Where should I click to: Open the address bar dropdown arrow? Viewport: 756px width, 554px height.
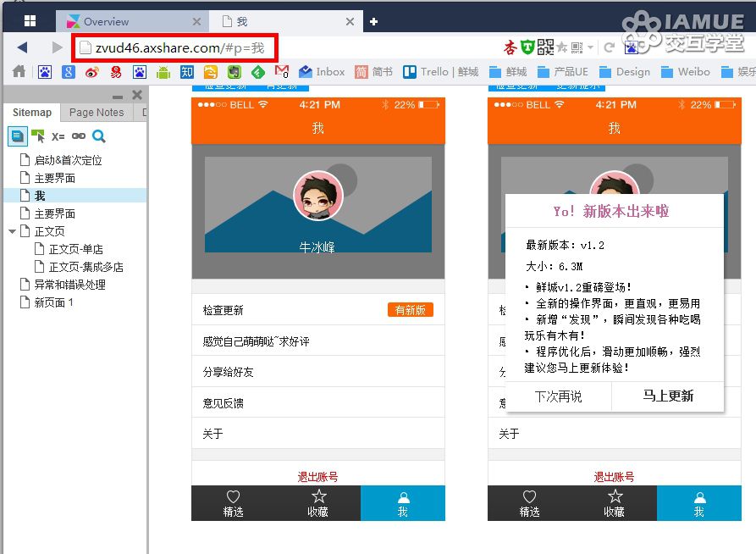(x=590, y=47)
